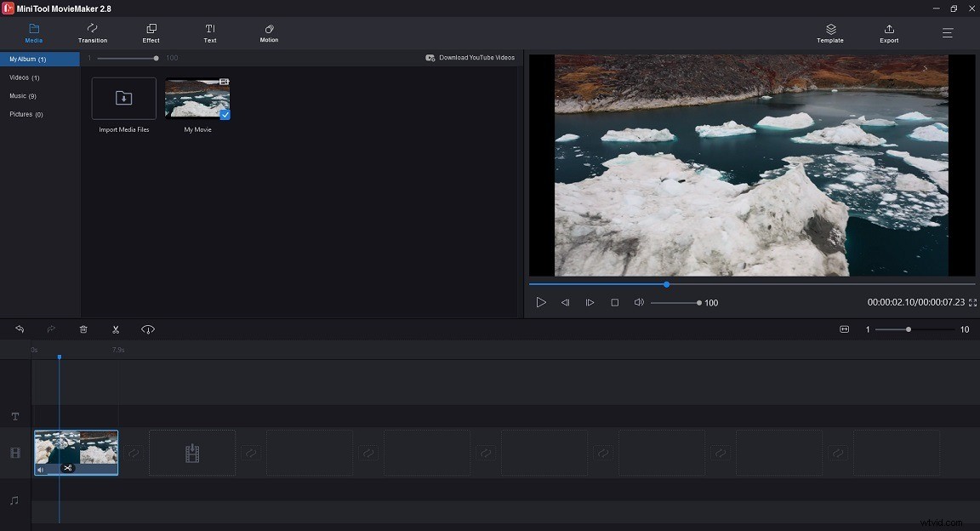The height and width of the screenshot is (531, 980).
Task: Open the Template panel
Action: 829,33
